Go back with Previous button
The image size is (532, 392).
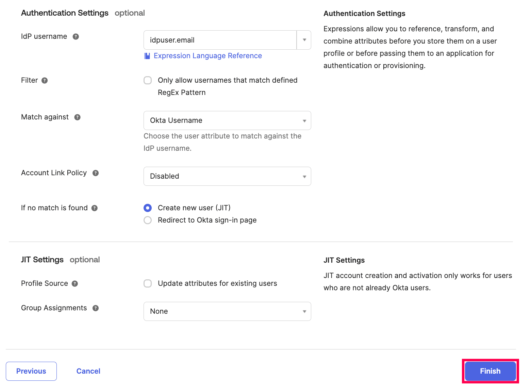pyautogui.click(x=31, y=371)
